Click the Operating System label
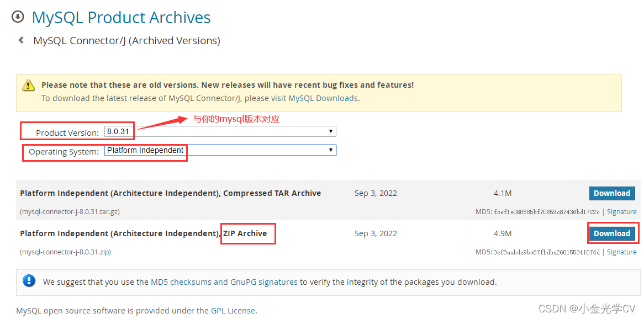The image size is (644, 319). point(64,152)
